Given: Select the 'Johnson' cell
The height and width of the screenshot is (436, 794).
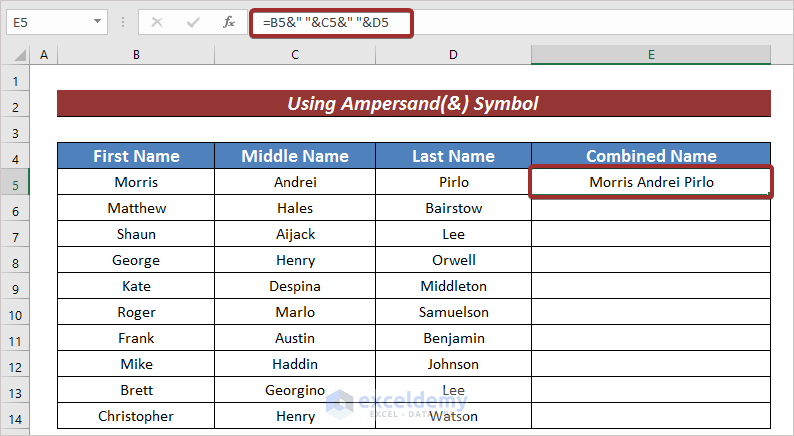Looking at the screenshot, I should 453,364.
